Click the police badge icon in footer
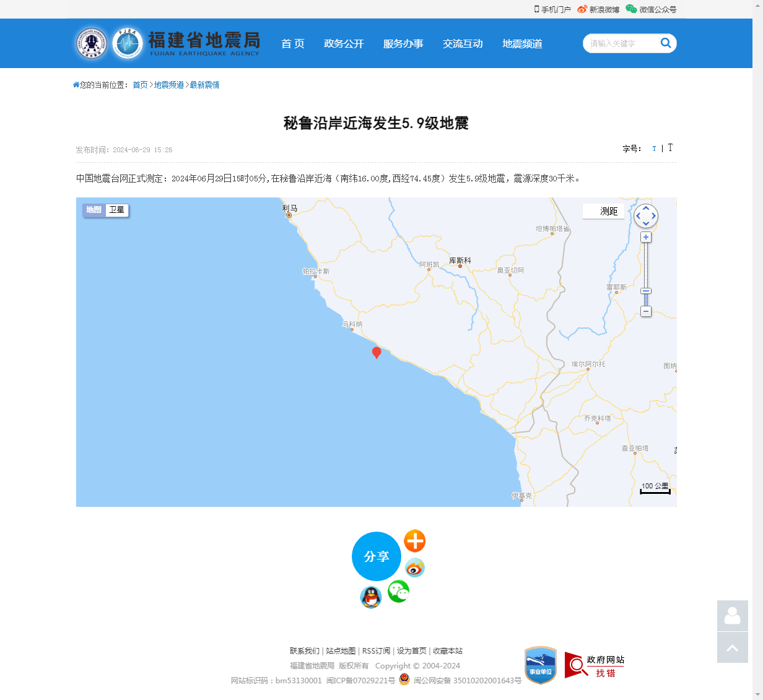 [404, 679]
